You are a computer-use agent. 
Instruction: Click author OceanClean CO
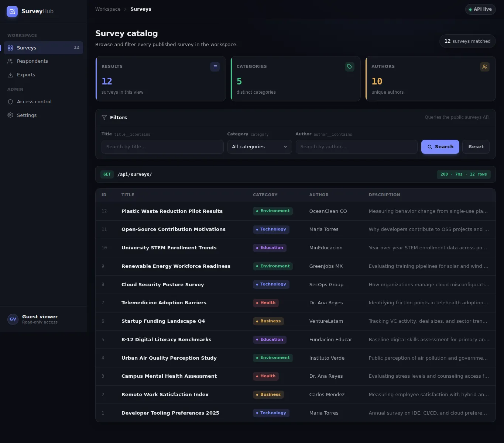[x=328, y=211]
